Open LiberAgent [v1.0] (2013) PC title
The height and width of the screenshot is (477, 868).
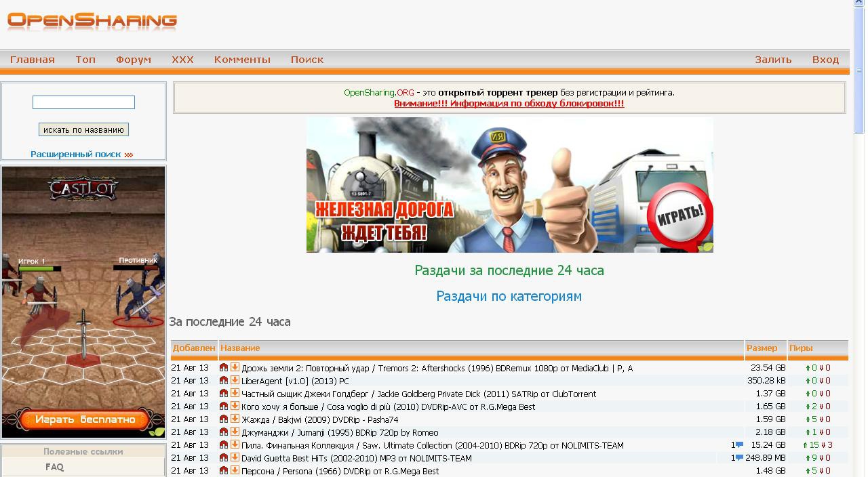(x=296, y=381)
